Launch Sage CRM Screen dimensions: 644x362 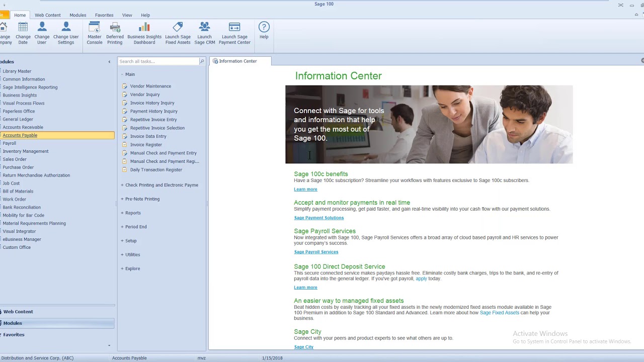point(205,33)
